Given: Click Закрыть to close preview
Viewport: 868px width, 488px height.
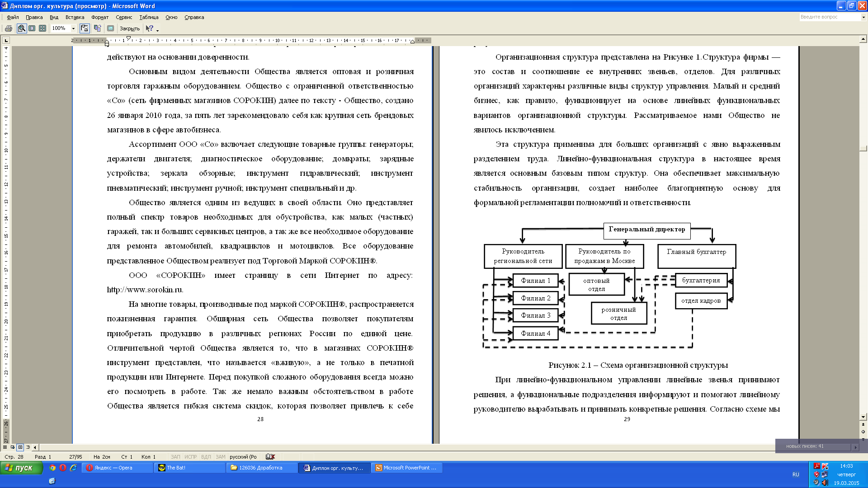Looking at the screenshot, I should (130, 28).
